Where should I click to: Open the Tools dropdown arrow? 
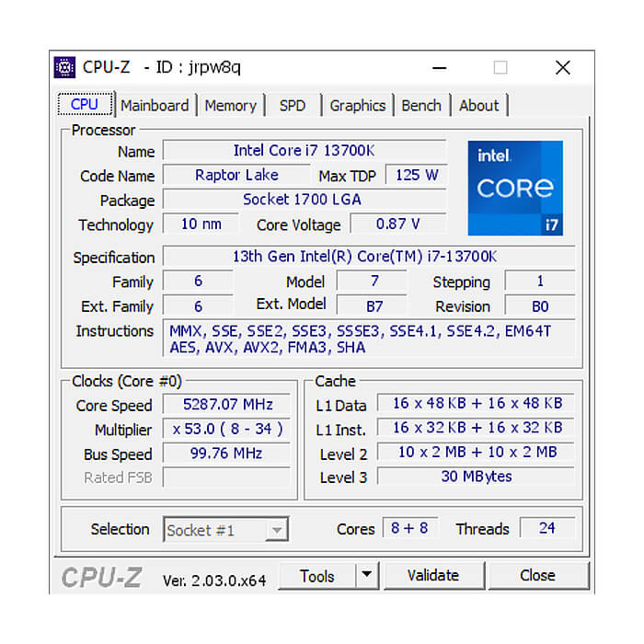pos(366,576)
